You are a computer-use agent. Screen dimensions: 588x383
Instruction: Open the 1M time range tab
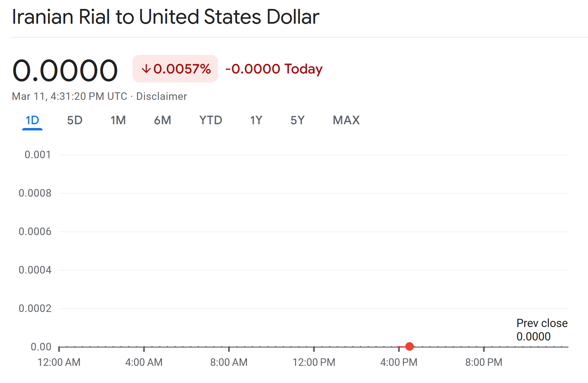(x=118, y=120)
